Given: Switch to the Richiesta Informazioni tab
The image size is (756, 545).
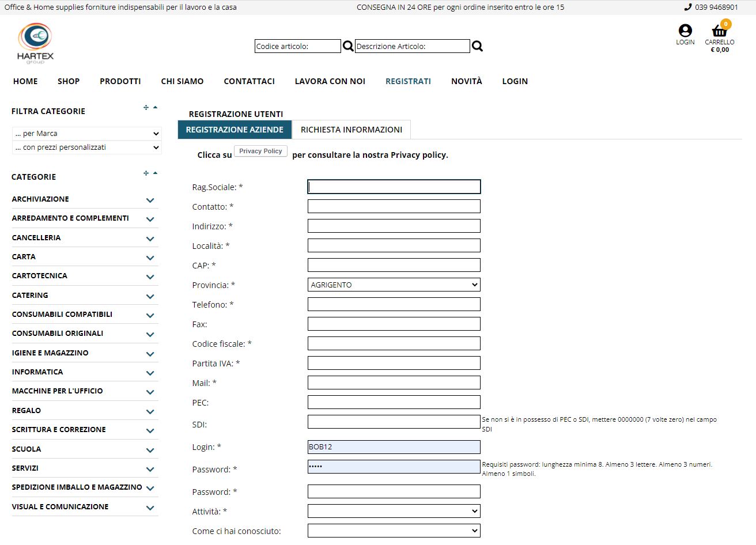Looking at the screenshot, I should pyautogui.click(x=351, y=130).
